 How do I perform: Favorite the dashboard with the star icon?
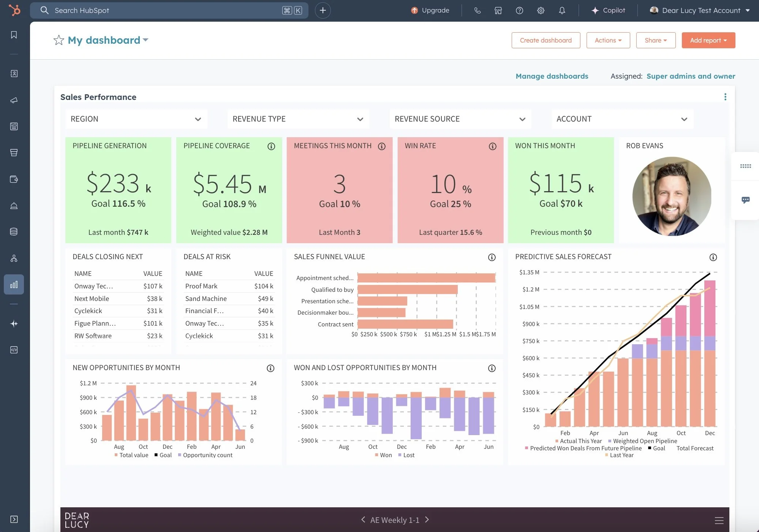[x=59, y=40]
